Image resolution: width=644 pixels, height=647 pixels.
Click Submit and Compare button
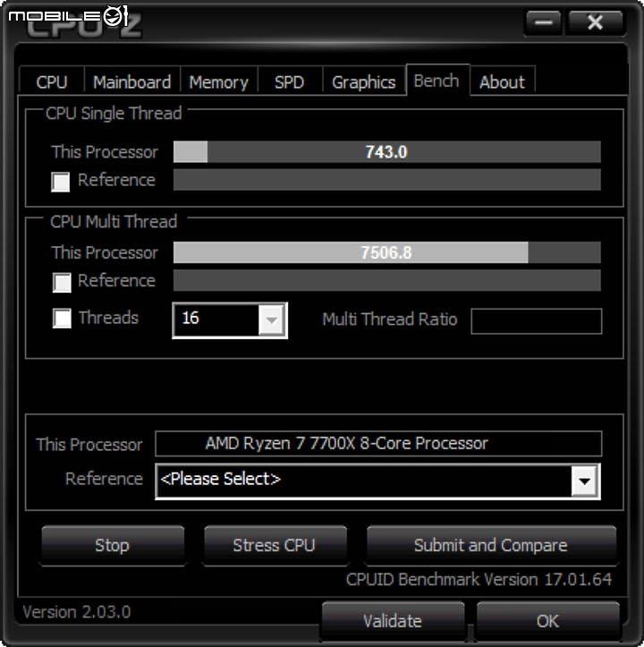491,545
